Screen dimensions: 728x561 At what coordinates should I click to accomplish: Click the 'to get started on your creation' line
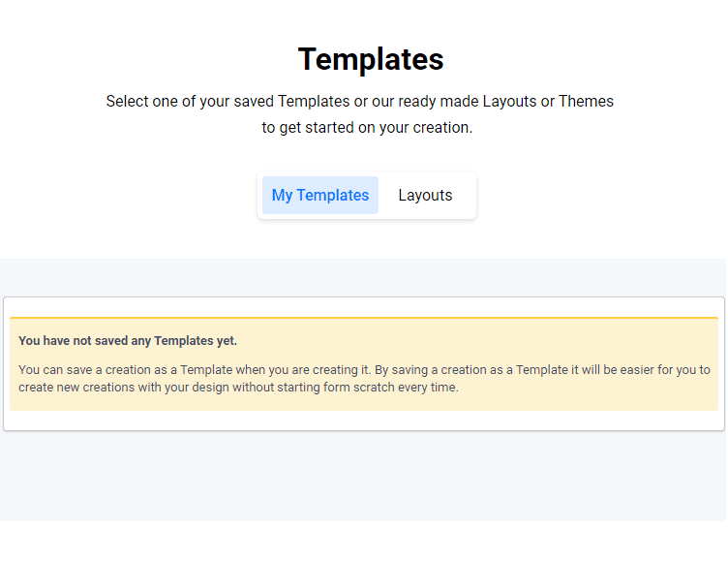(x=367, y=127)
